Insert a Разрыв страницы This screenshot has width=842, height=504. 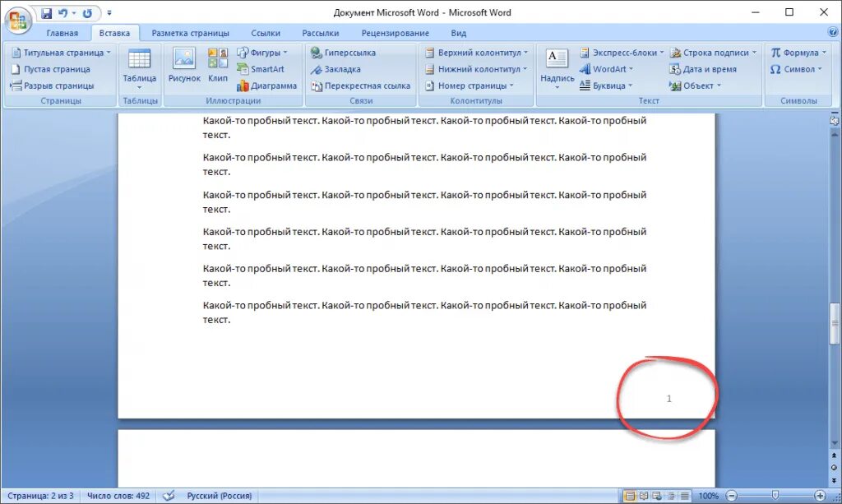[52, 86]
